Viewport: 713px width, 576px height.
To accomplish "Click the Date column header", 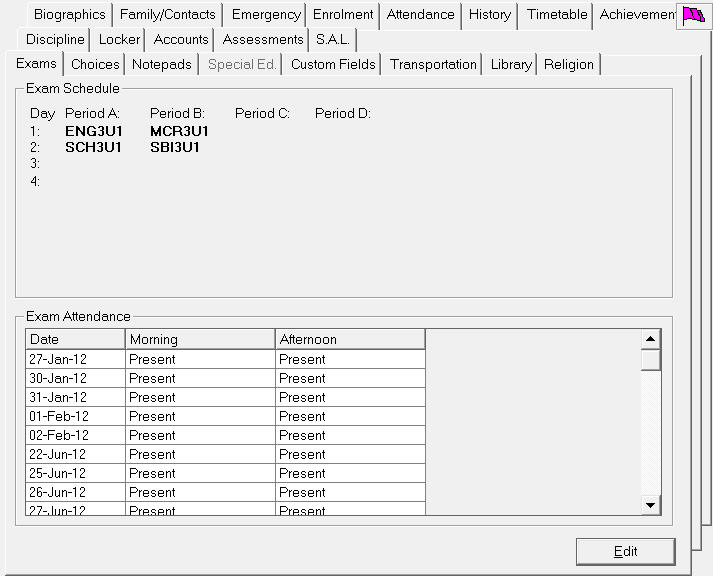I will point(75,340).
